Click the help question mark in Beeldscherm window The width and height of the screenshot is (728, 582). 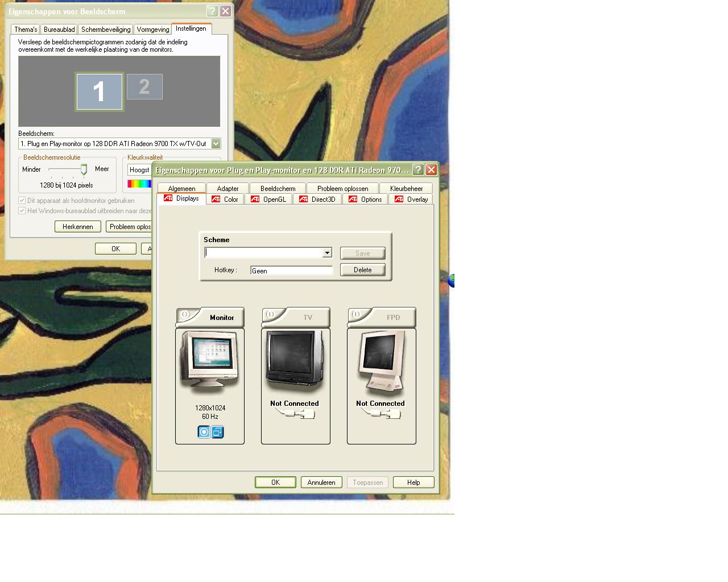[x=212, y=11]
